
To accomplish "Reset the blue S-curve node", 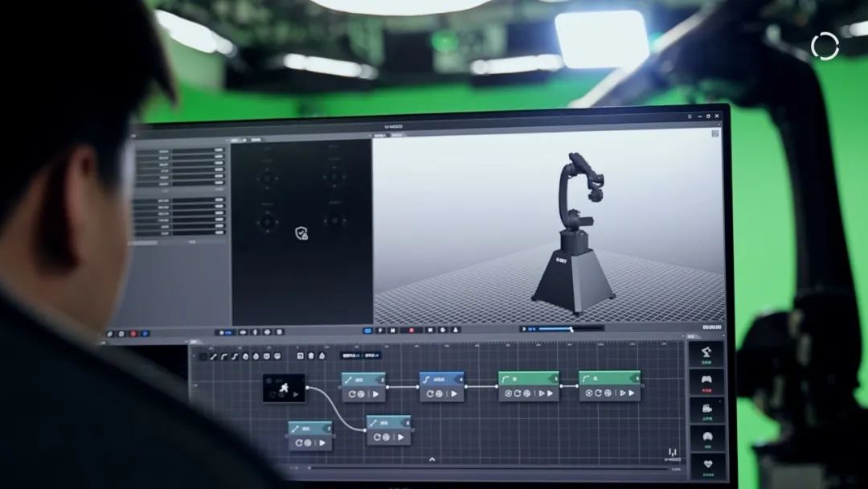I will (429, 394).
